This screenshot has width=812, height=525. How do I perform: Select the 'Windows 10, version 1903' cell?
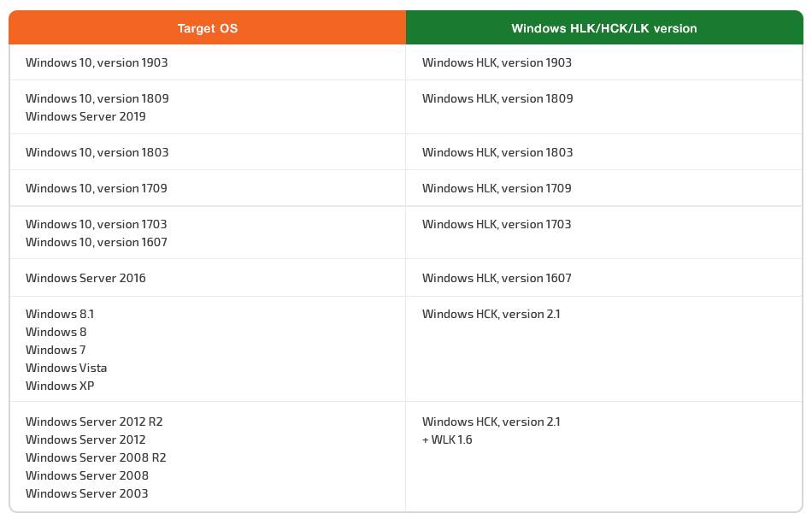pos(207,62)
